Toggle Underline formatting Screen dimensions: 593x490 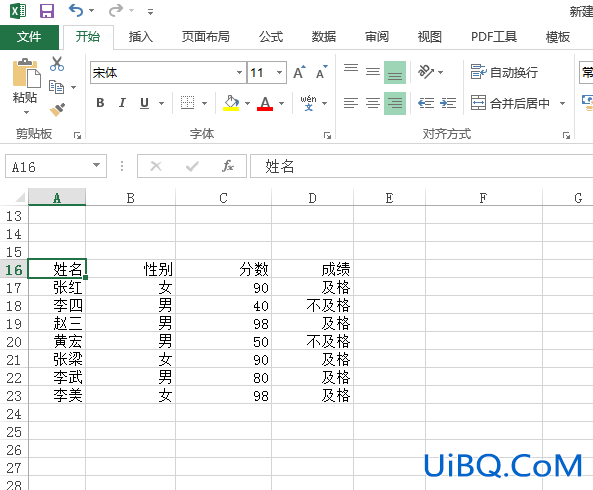144,103
